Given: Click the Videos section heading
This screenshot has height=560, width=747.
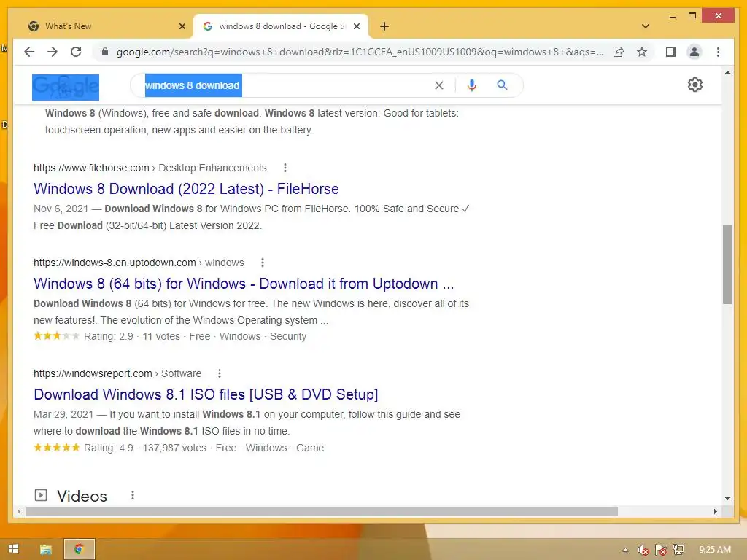Looking at the screenshot, I should pos(82,496).
